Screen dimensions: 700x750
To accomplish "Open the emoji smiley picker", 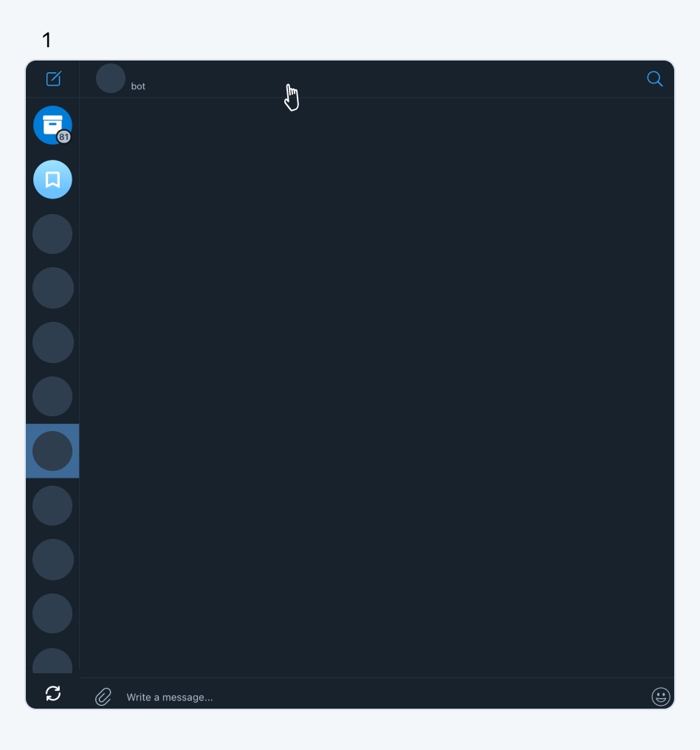I will (661, 696).
